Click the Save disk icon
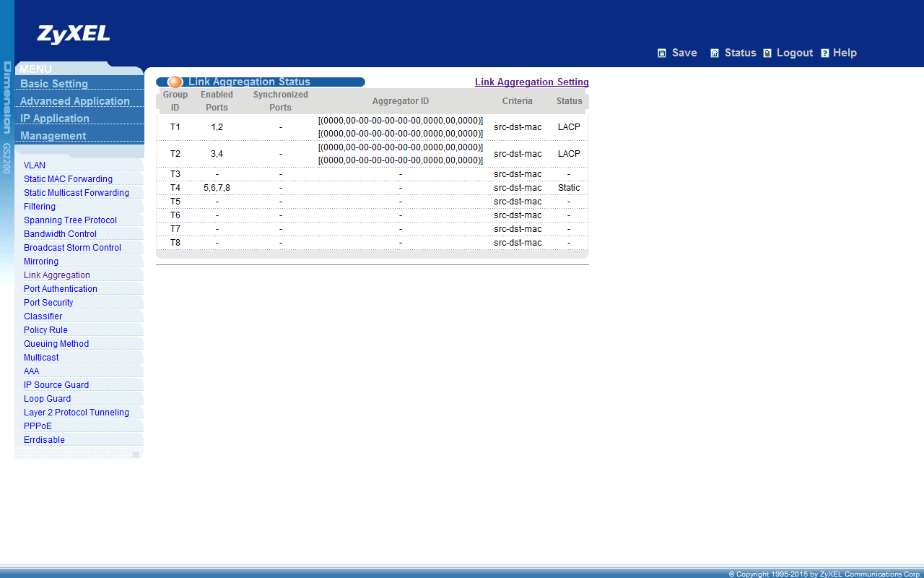The width and height of the screenshot is (924, 578). (662, 53)
